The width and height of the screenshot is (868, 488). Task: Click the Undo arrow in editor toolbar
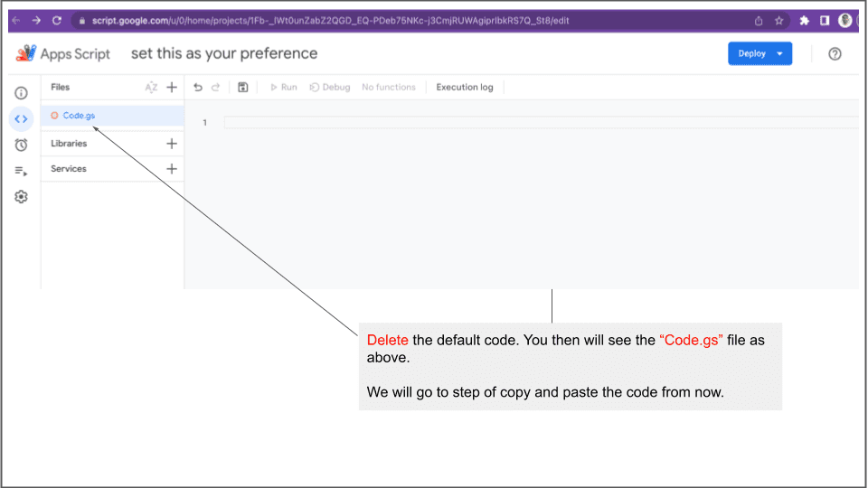point(198,88)
